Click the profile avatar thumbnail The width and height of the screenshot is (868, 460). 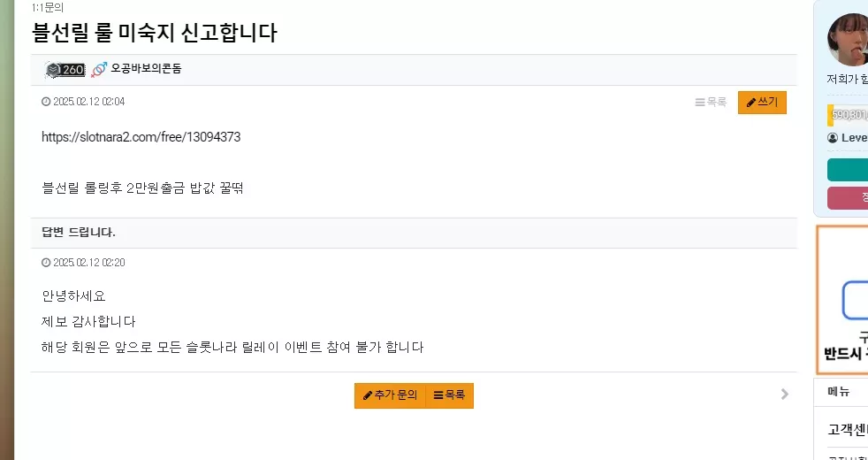848,41
